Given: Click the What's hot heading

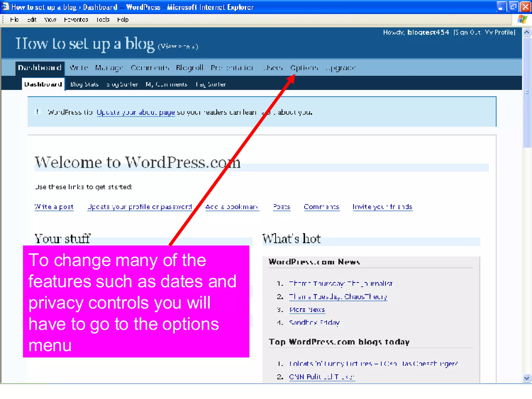Looking at the screenshot, I should 291,238.
